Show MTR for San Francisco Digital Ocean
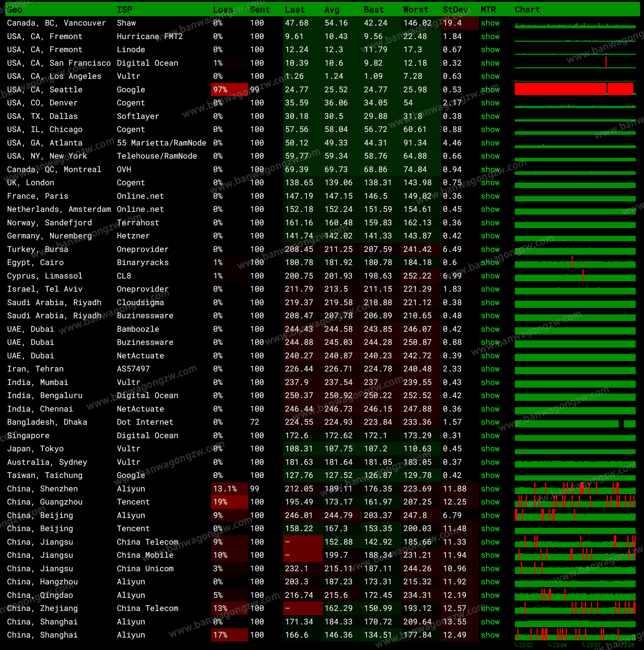Image resolution: width=644 pixels, height=650 pixels. [490, 63]
